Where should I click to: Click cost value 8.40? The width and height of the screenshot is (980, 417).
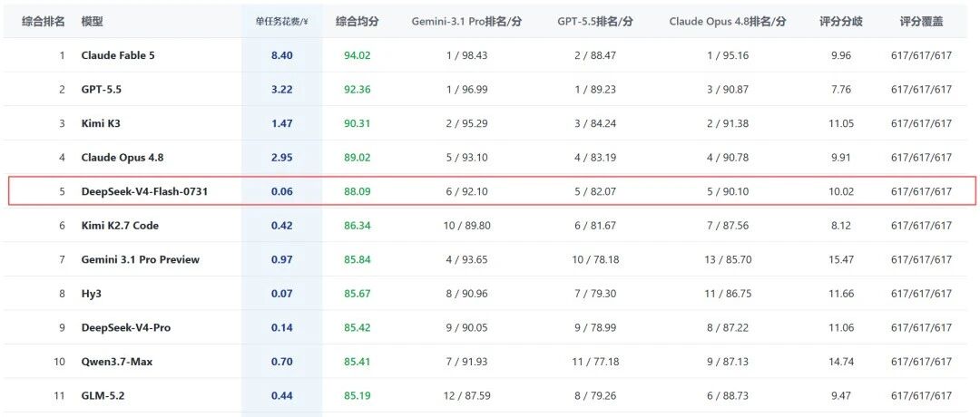(282, 55)
